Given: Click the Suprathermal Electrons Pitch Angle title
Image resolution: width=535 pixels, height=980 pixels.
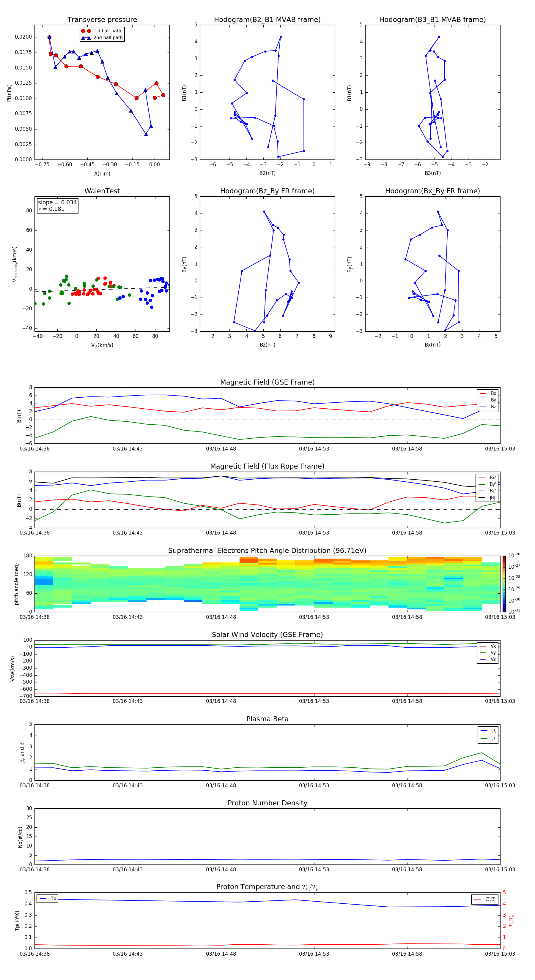Looking at the screenshot, I should 267,551.
